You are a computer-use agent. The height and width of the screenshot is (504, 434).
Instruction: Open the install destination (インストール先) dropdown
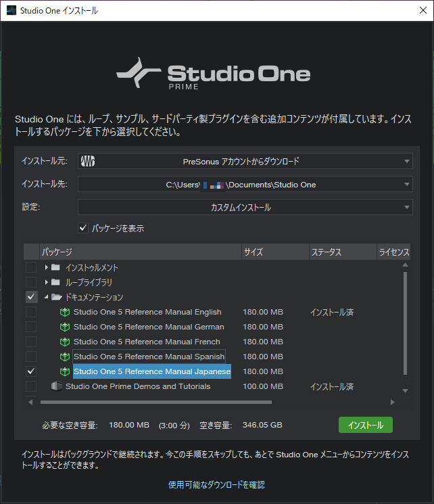pos(245,184)
